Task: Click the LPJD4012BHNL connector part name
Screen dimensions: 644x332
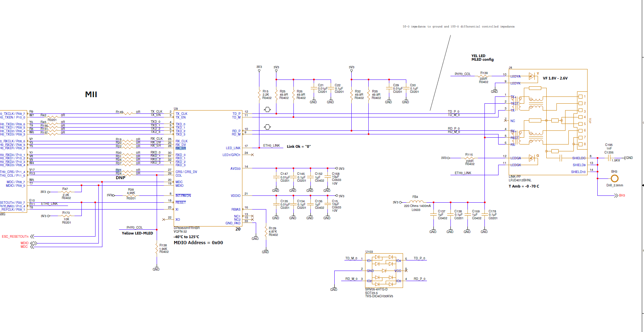Action: point(520,180)
